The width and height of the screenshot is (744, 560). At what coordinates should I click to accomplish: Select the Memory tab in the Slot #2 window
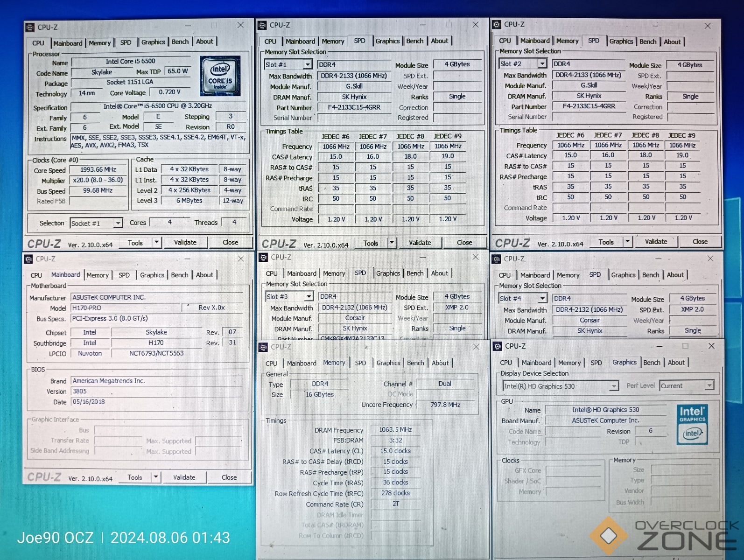(x=567, y=41)
